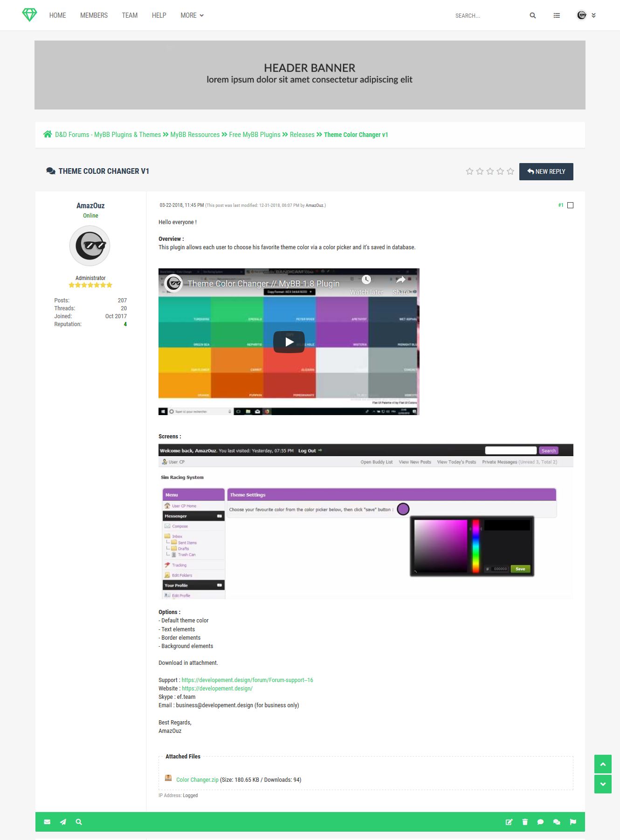Click the scroll to top arrow button
This screenshot has height=840, width=620.
coord(603,764)
